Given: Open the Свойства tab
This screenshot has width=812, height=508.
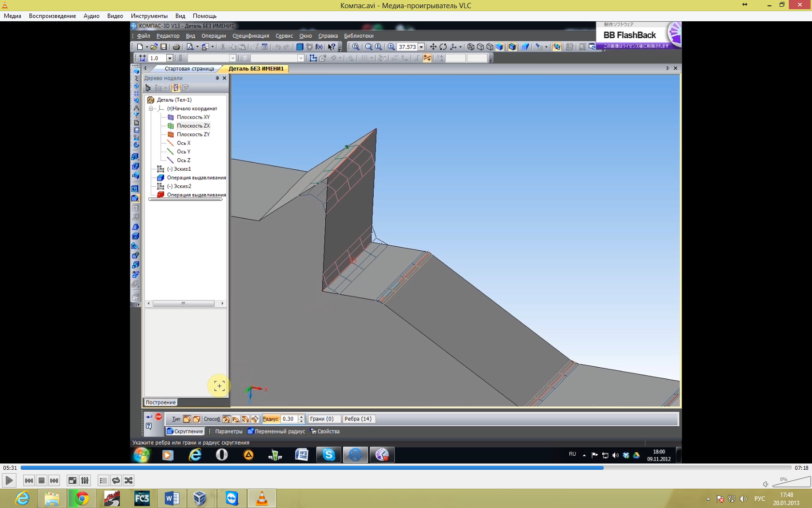Looking at the screenshot, I should [325, 432].
